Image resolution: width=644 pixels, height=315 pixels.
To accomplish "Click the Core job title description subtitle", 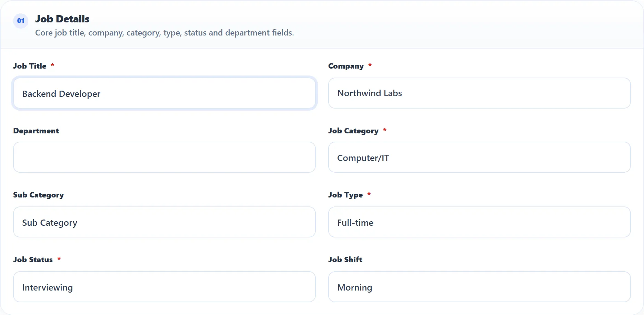I will pyautogui.click(x=164, y=33).
